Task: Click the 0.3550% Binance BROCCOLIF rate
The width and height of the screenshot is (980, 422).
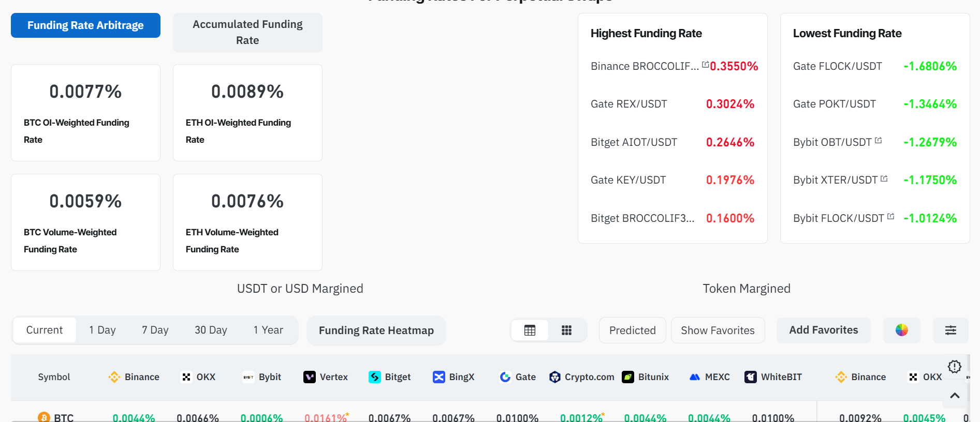Action: pos(734,66)
